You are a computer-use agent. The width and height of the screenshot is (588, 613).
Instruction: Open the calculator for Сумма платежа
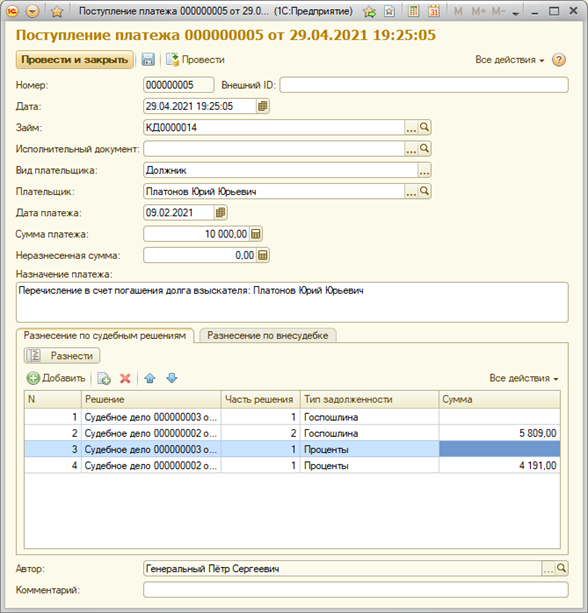point(256,234)
